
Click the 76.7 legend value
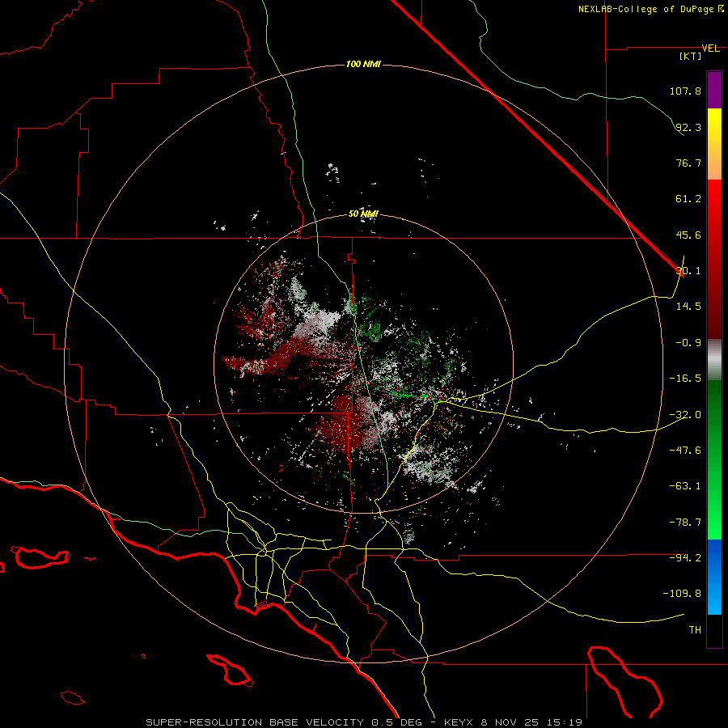click(x=688, y=163)
